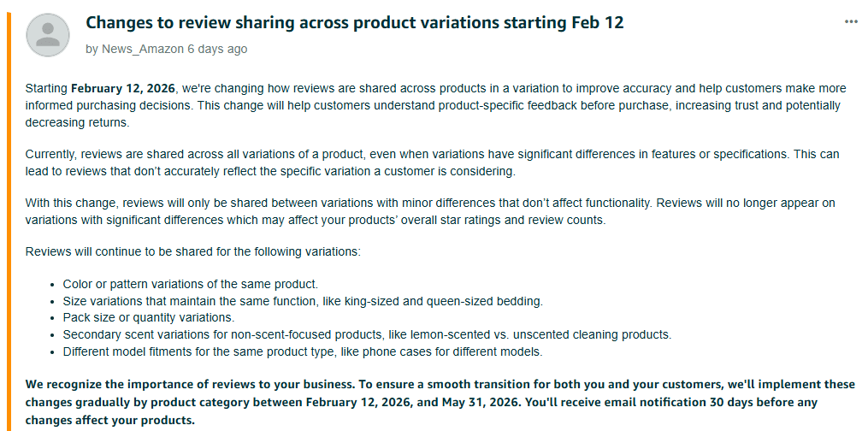Select the 'Size variations' bedding bullet
This screenshot has height=431, width=868.
point(303,300)
